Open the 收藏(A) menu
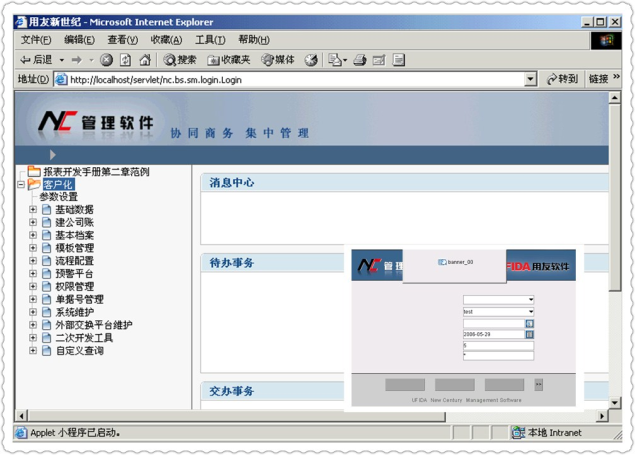 [166, 40]
